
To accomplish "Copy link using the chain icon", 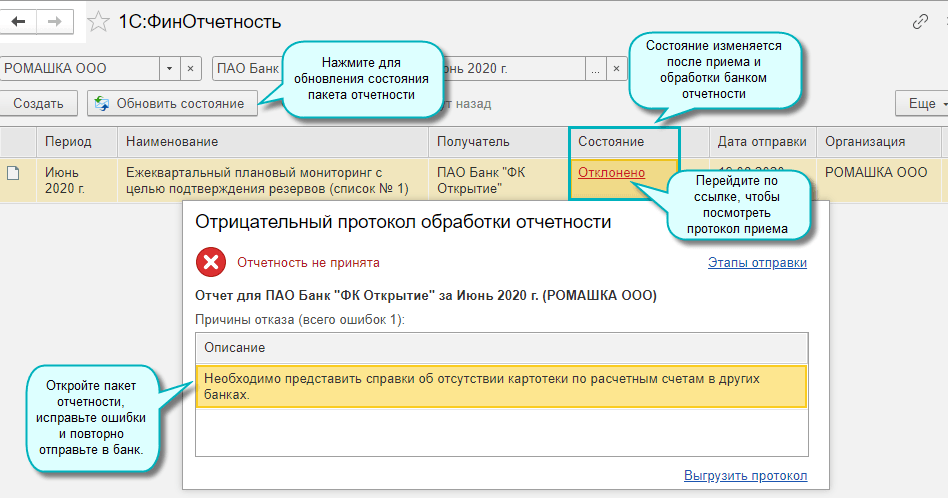I will tap(920, 22).
